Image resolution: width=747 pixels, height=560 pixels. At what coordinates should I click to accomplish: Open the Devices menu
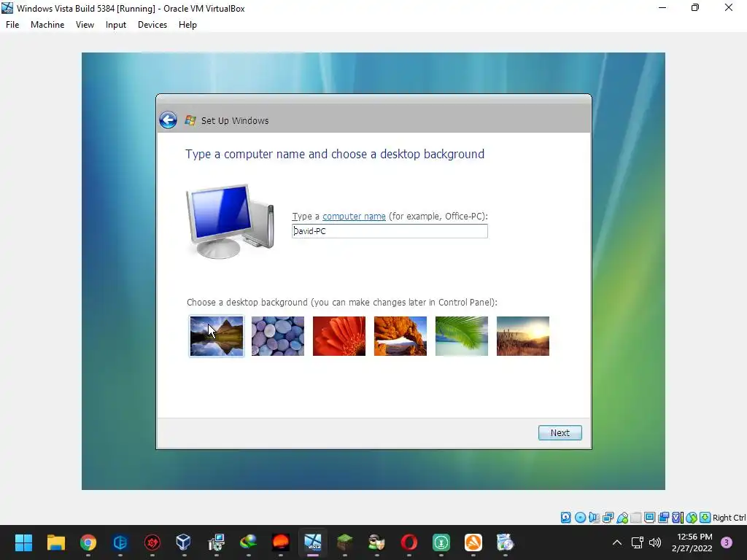click(x=152, y=25)
